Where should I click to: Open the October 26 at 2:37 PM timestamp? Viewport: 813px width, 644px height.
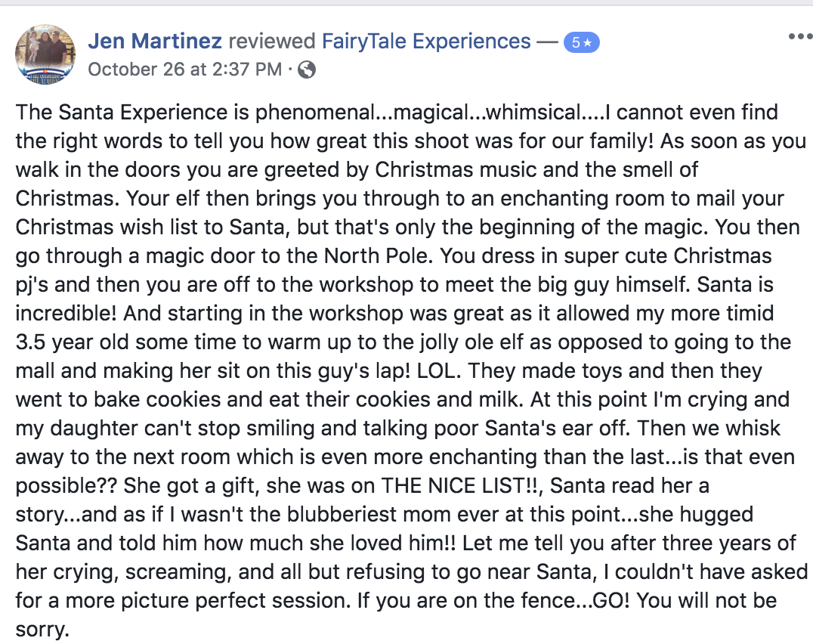(x=184, y=70)
